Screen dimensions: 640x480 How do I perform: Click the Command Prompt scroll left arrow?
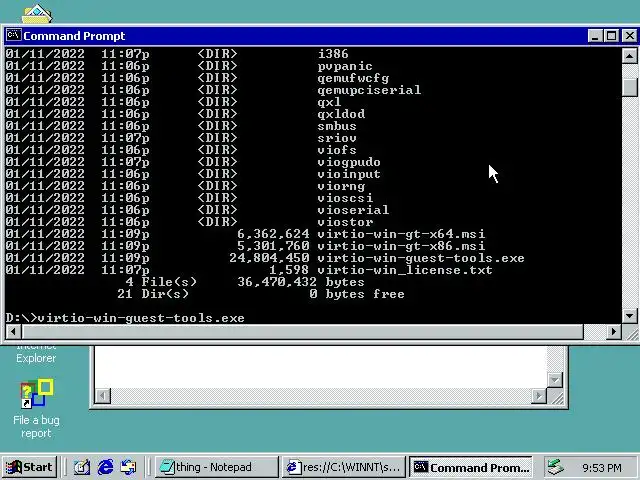click(x=13, y=331)
